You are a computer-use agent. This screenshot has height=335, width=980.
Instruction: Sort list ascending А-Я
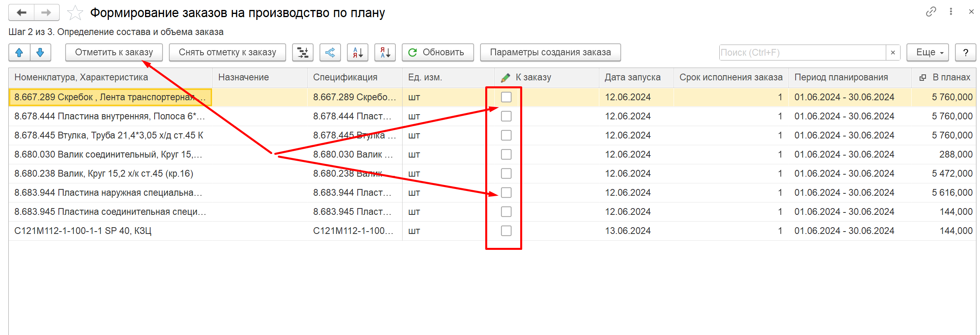[x=358, y=52]
